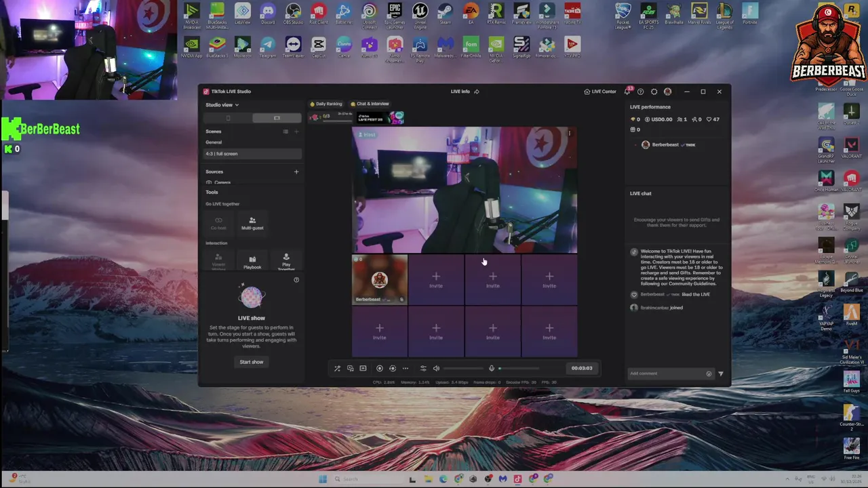Open the profile avatar menu

[667, 91]
